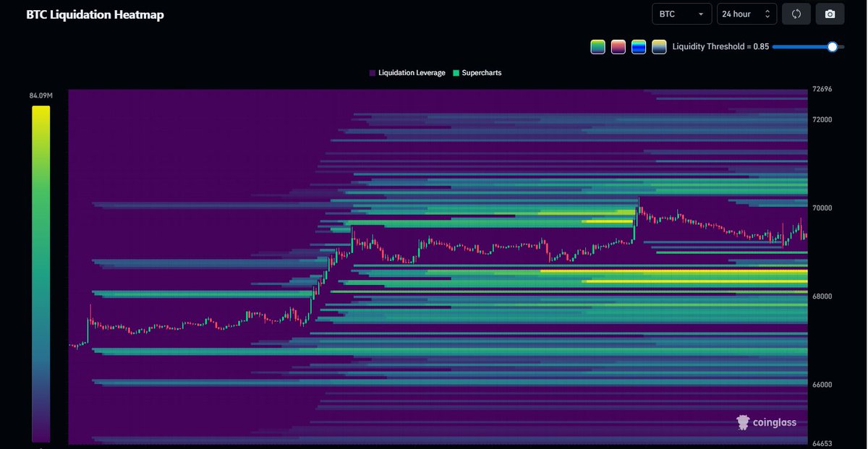Click the Liquidity Threshold slider handle

833,47
